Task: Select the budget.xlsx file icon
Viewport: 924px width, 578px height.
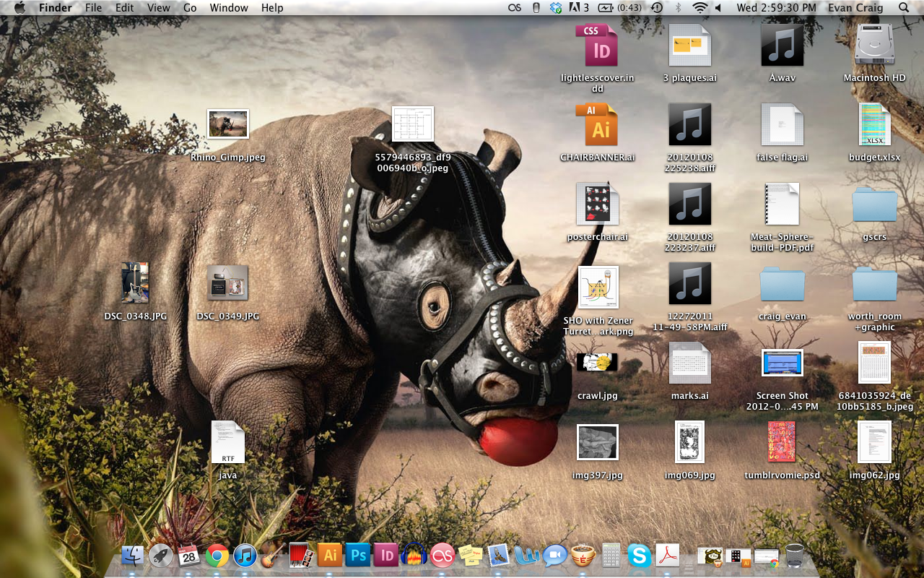Action: click(874, 125)
